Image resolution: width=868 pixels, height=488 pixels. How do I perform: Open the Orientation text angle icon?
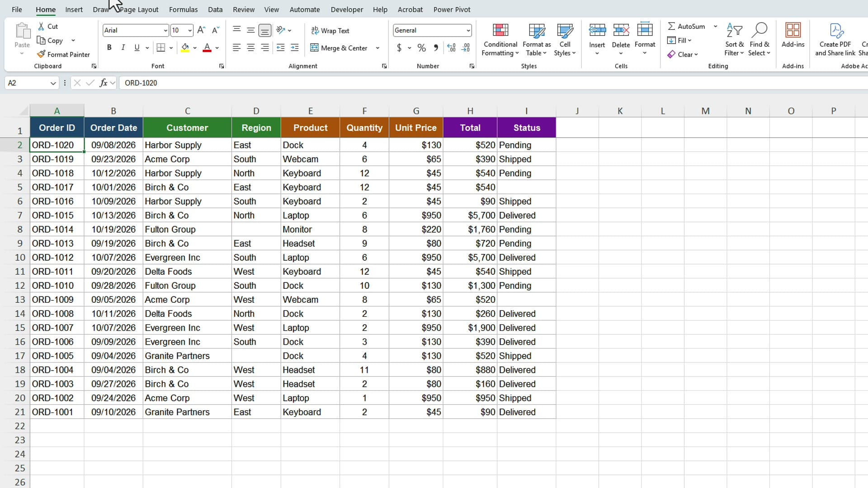coord(281,30)
